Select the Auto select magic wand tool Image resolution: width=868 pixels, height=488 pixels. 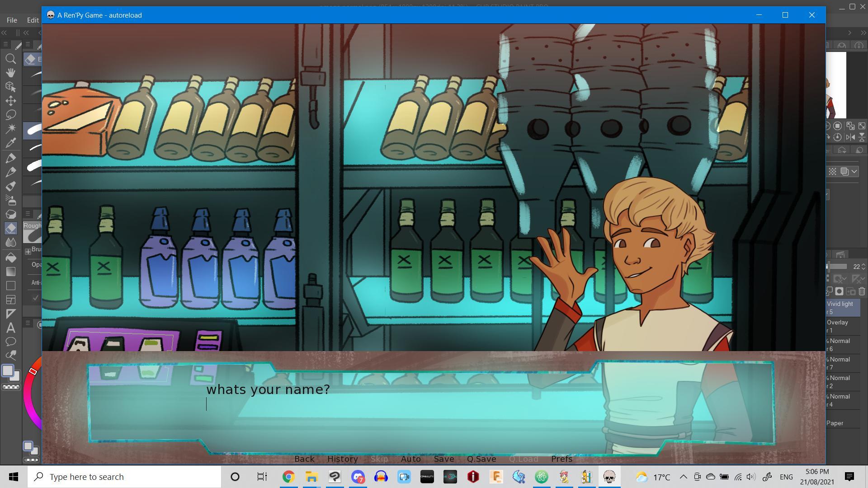pos(11,129)
